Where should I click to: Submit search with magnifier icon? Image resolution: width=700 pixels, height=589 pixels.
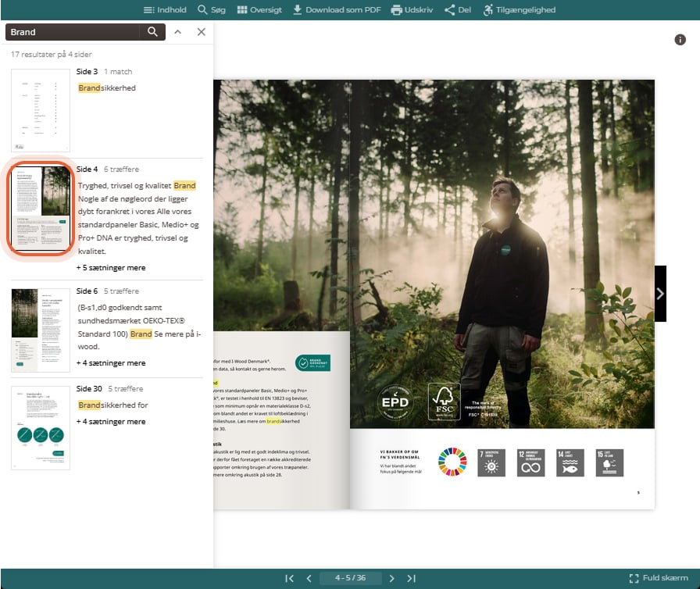[x=152, y=32]
